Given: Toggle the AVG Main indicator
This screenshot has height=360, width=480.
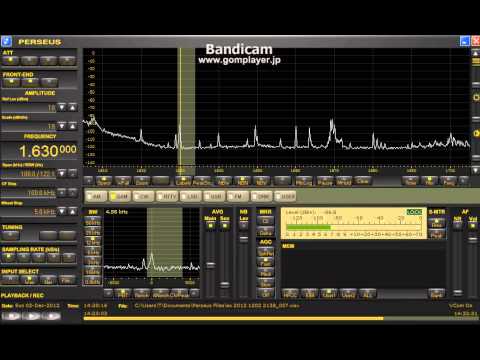Looking at the screenshot, I should tap(210, 226).
